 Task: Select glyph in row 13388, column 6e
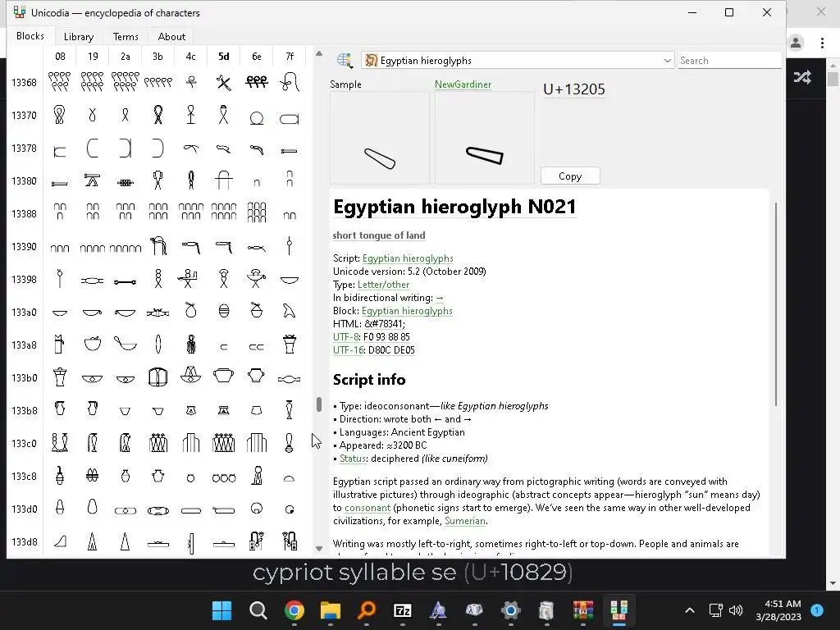[257, 213]
